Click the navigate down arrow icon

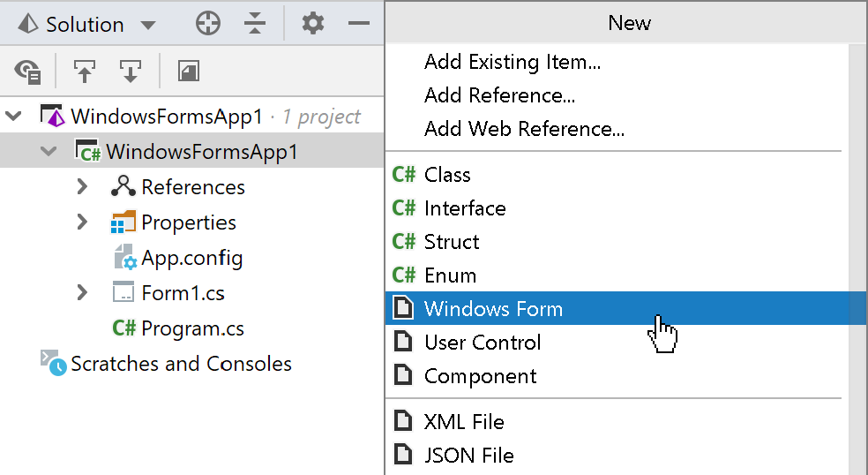coord(131,72)
